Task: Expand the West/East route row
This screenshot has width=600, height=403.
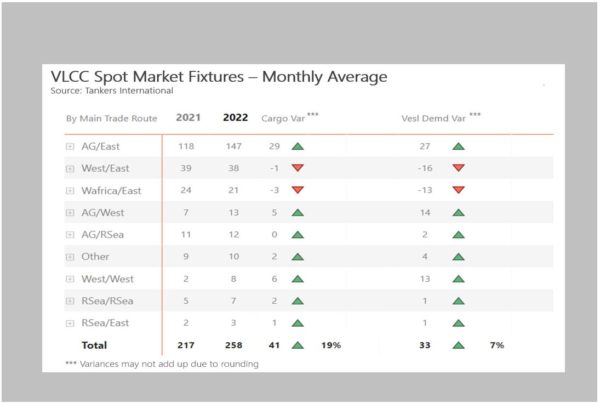Action: click(70, 169)
